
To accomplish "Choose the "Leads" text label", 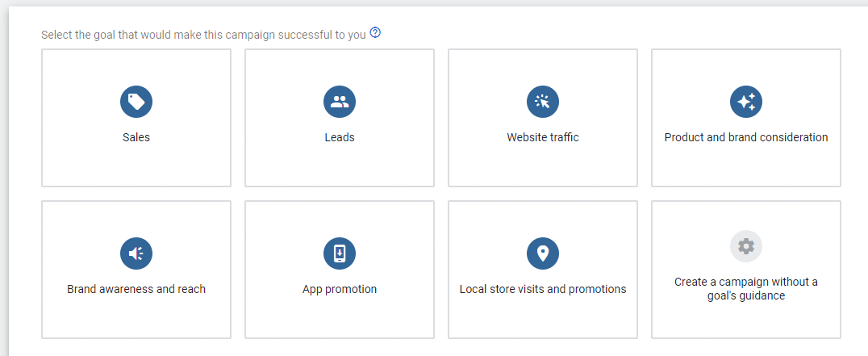I will (x=340, y=137).
